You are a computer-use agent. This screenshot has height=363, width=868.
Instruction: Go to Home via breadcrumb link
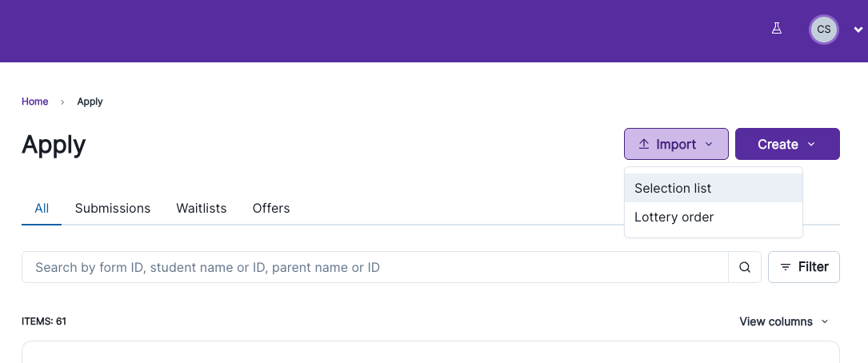[34, 102]
